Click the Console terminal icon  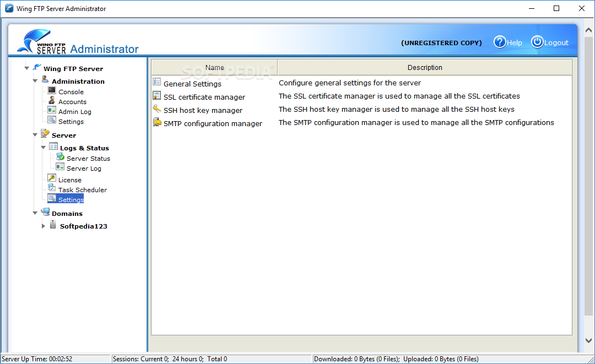click(52, 90)
